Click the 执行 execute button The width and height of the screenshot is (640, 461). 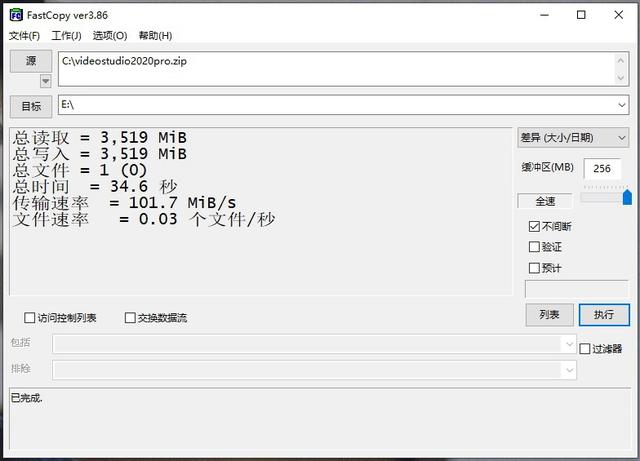pyautogui.click(x=604, y=314)
